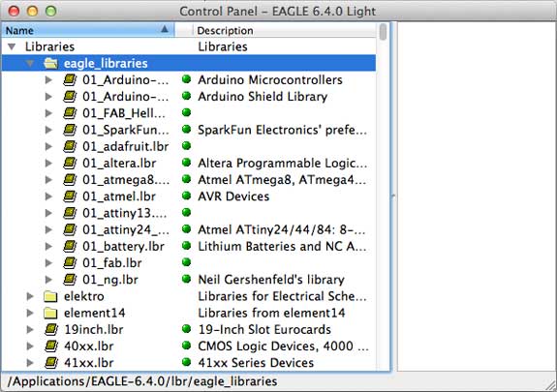Click book icon in Arduino Microcontrollers row
Image resolution: width=557 pixels, height=392 pixels.
[70, 80]
